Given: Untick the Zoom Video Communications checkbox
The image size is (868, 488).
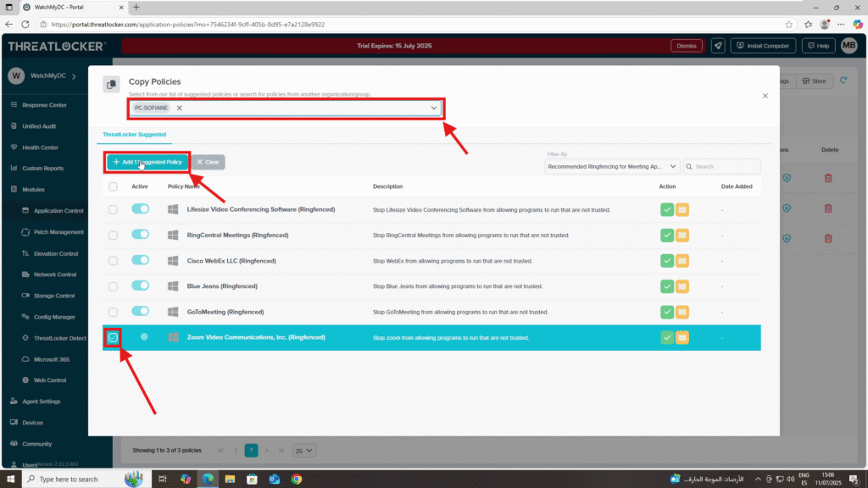Looking at the screenshot, I should click(x=113, y=337).
